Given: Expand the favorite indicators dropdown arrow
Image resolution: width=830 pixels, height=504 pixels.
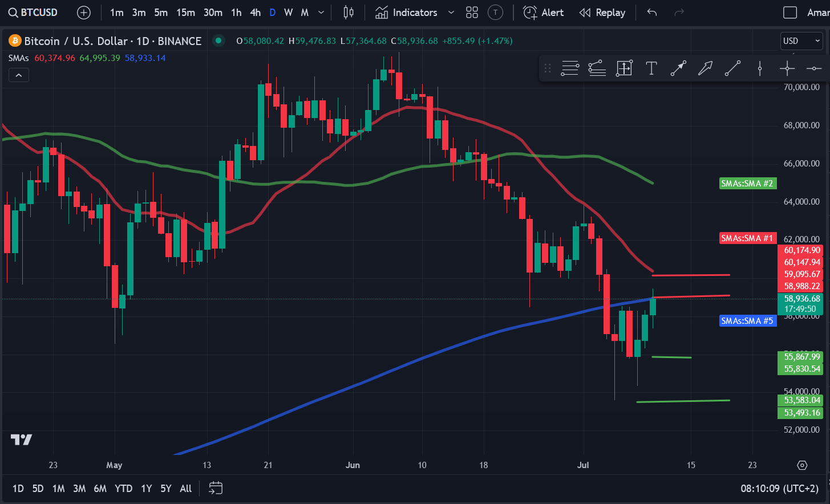Looking at the screenshot, I should 451,13.
